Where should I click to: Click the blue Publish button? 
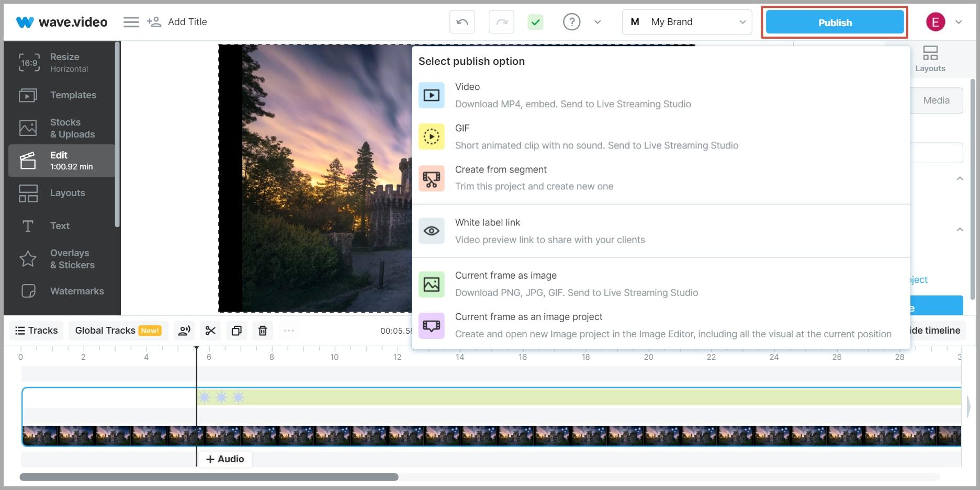[x=835, y=22]
